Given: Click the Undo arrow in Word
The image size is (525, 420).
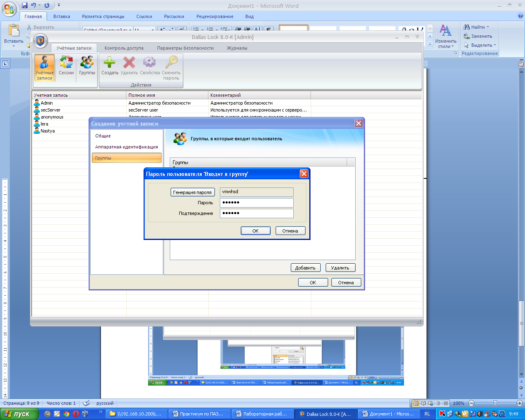Looking at the screenshot, I should click(34, 5).
